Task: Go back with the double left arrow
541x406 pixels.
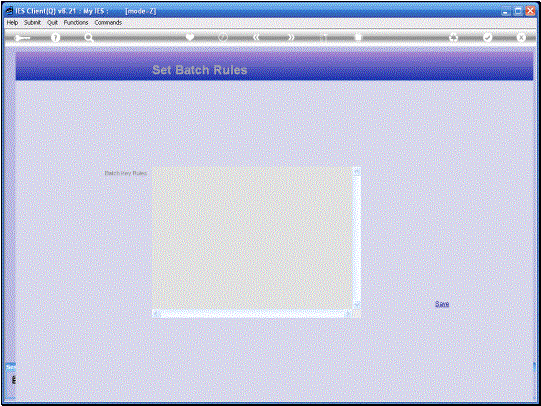Action: click(x=256, y=38)
